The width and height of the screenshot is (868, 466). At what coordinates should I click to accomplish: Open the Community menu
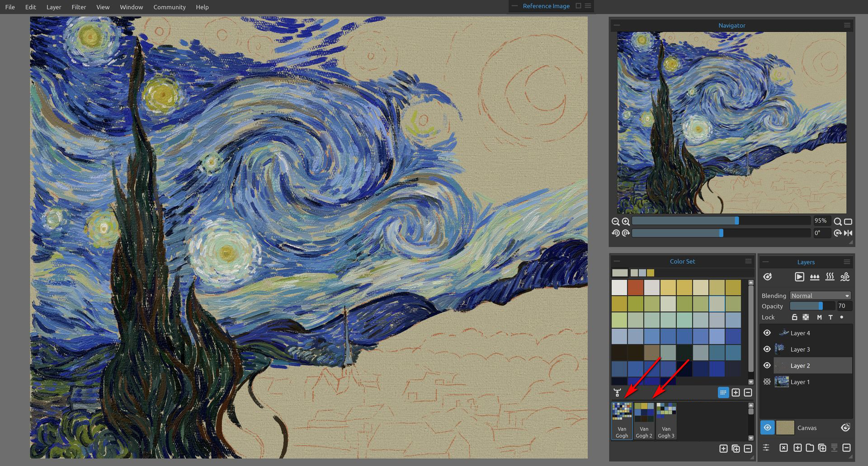(x=170, y=7)
